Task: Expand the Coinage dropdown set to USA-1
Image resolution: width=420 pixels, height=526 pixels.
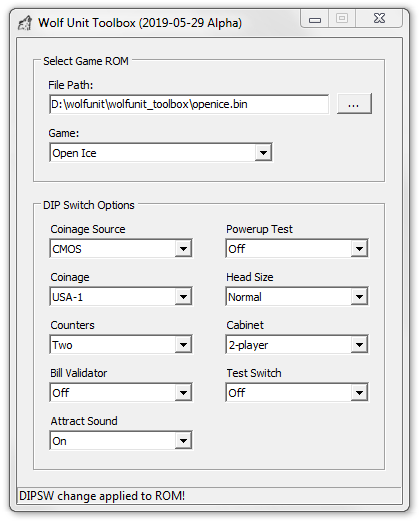Action: [121, 297]
